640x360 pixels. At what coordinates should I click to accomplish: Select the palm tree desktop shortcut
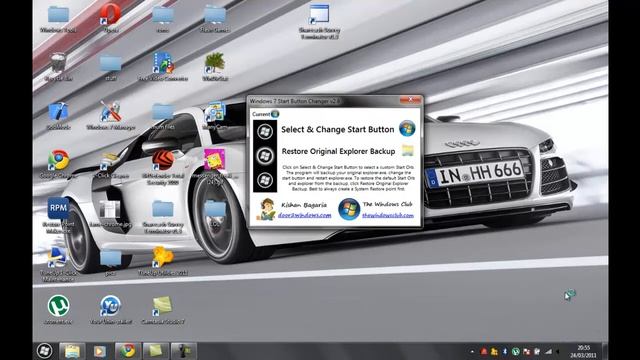click(215, 67)
